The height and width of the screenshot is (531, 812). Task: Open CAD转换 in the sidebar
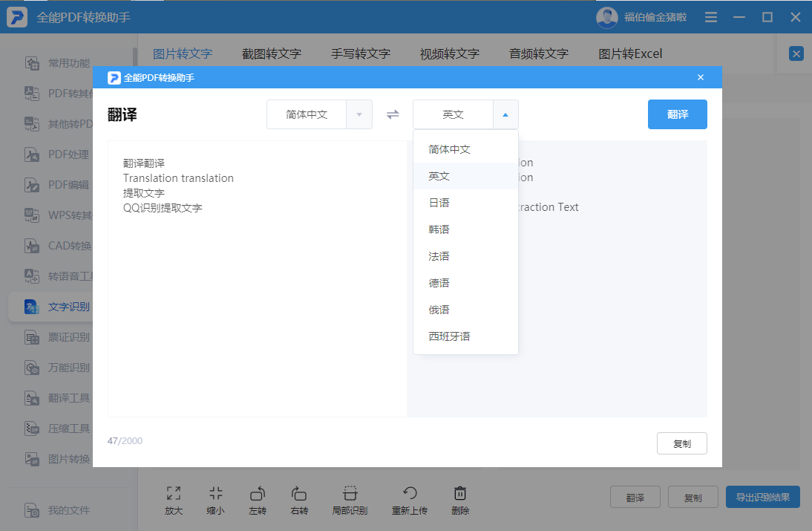(57, 246)
